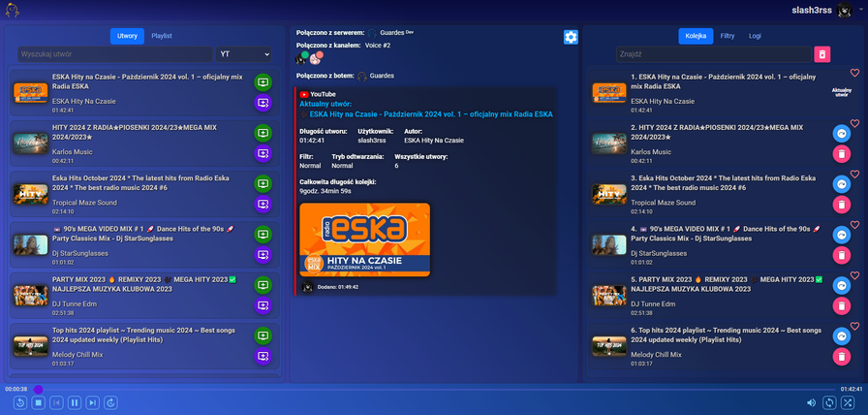The image size is (868, 415).
Task: Focus the Wyszukaj utwór search field
Action: 115,54
